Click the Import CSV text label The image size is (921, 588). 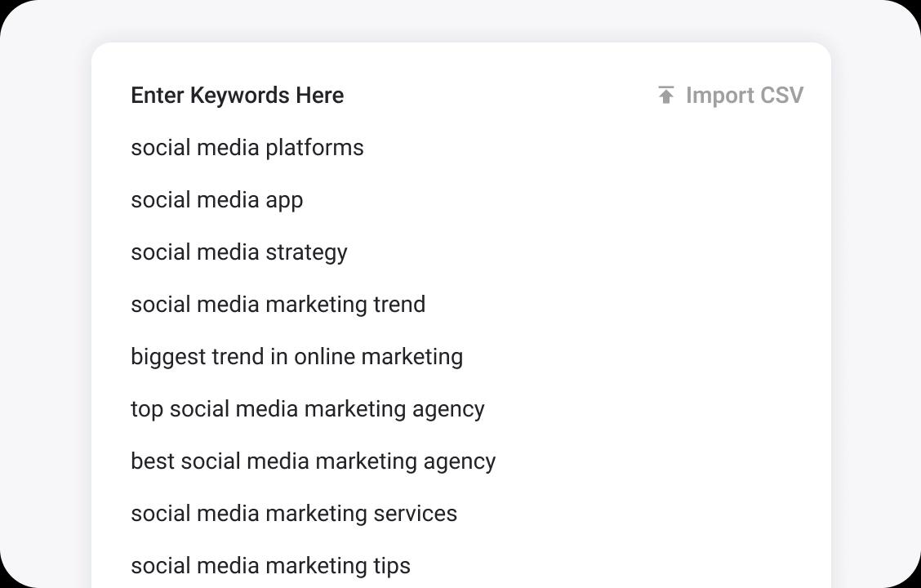[x=744, y=96]
